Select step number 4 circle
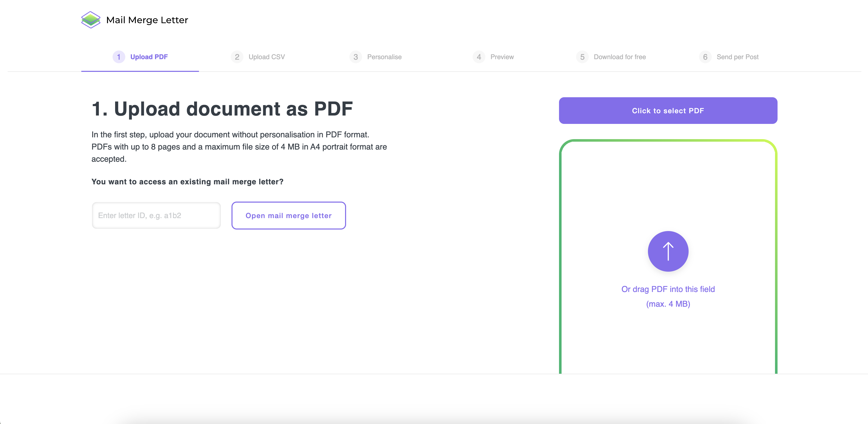 coord(479,57)
